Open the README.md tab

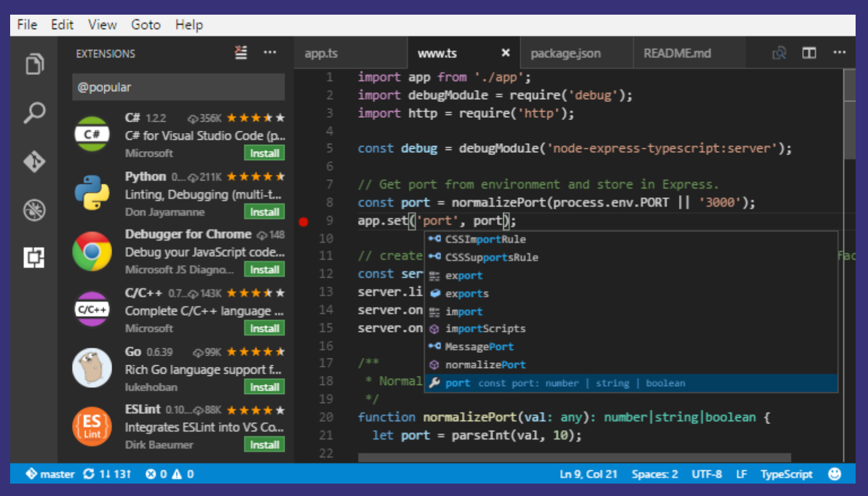coord(677,53)
